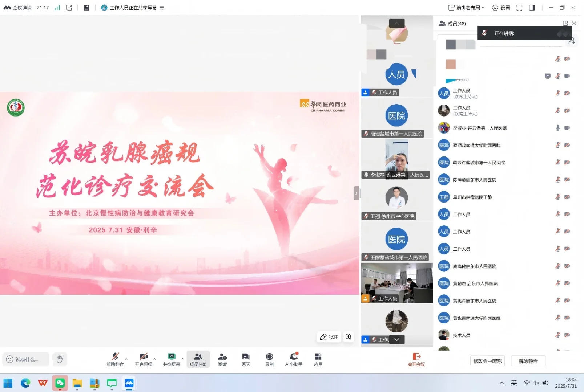584x392 pixels.
Task: Open File Explorer from the taskbar
Action: 77,383
